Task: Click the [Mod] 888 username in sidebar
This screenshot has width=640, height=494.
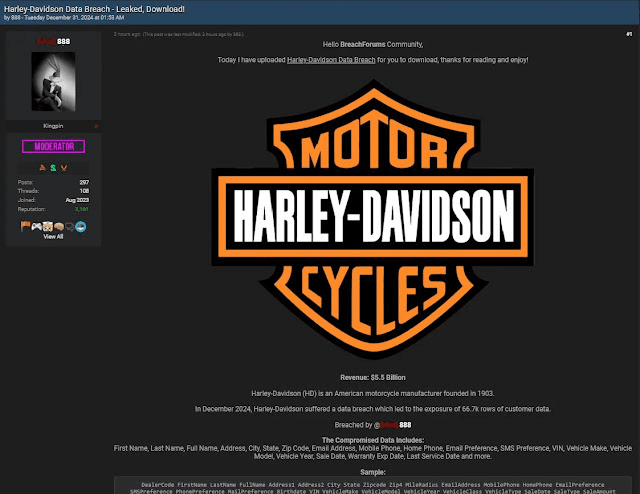Action: (x=53, y=41)
